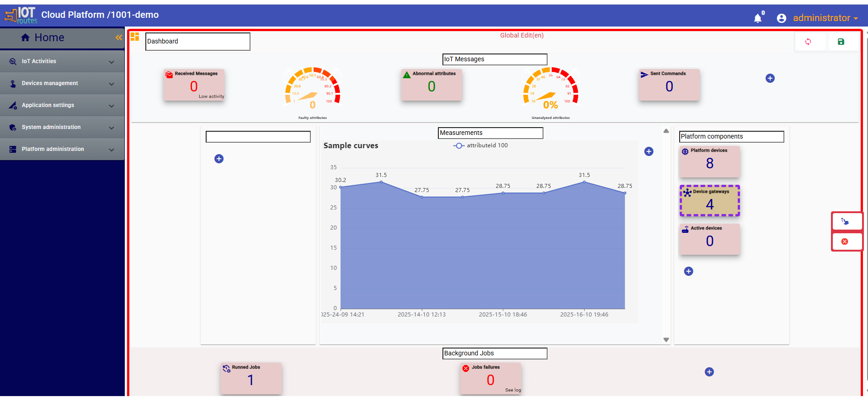Click the notification bell icon
This screenshot has height=397, width=868.
point(757,18)
